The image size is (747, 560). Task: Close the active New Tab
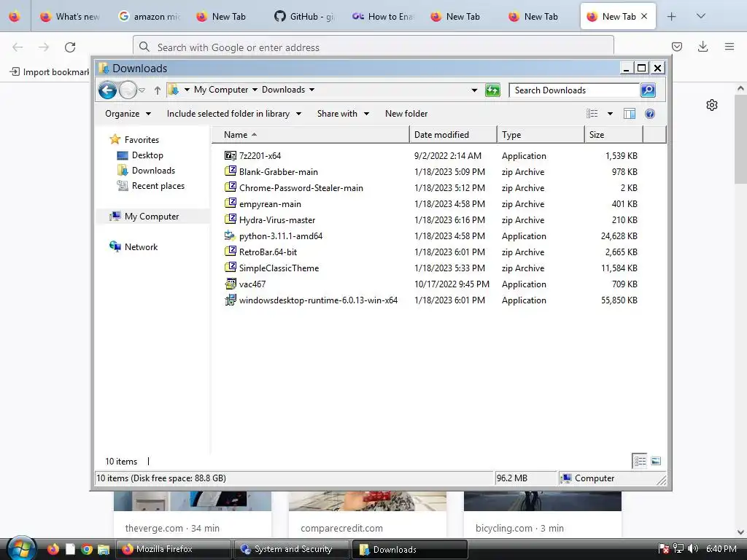point(644,16)
